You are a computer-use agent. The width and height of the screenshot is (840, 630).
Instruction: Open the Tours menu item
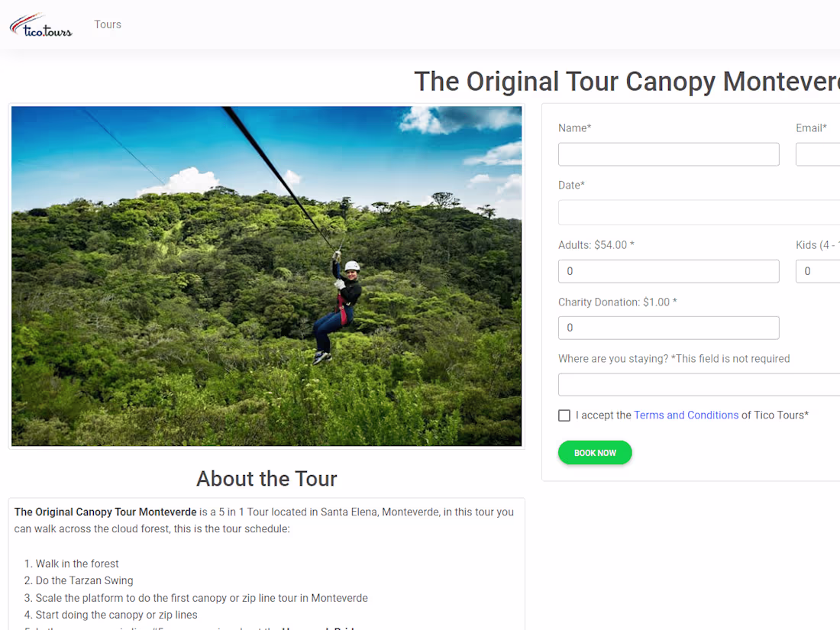click(108, 24)
